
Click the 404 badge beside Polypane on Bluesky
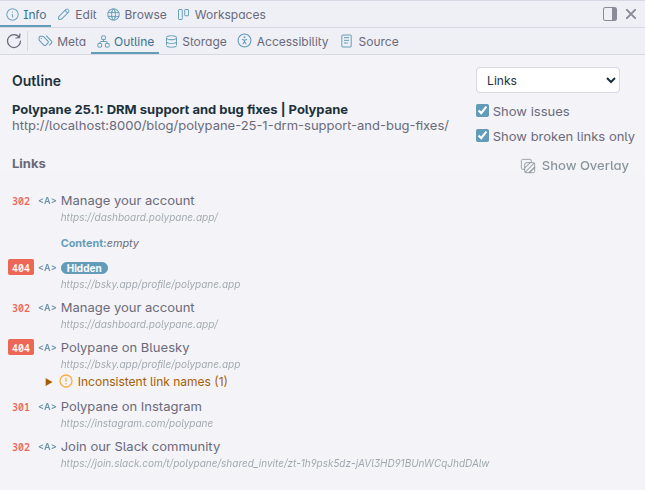[x=21, y=348]
